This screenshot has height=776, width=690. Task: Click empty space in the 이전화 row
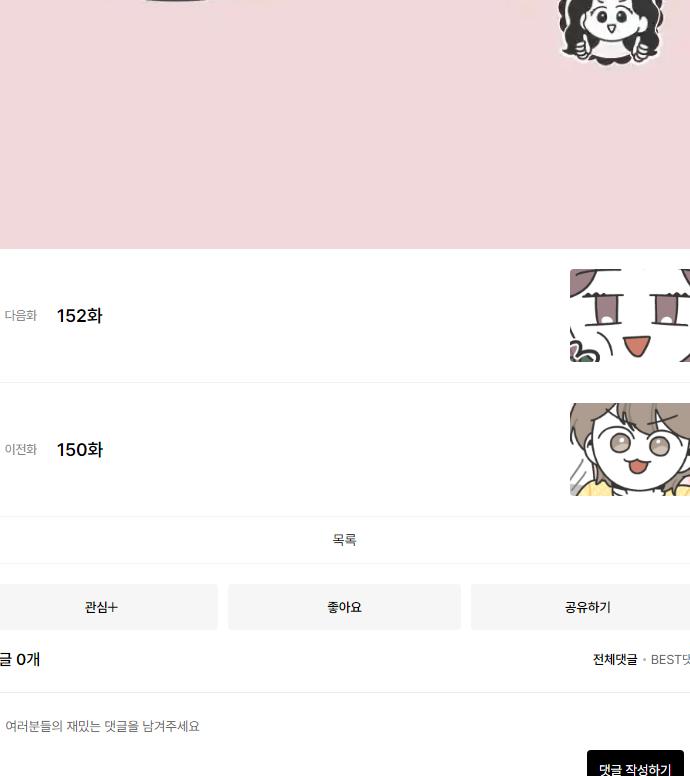337,449
